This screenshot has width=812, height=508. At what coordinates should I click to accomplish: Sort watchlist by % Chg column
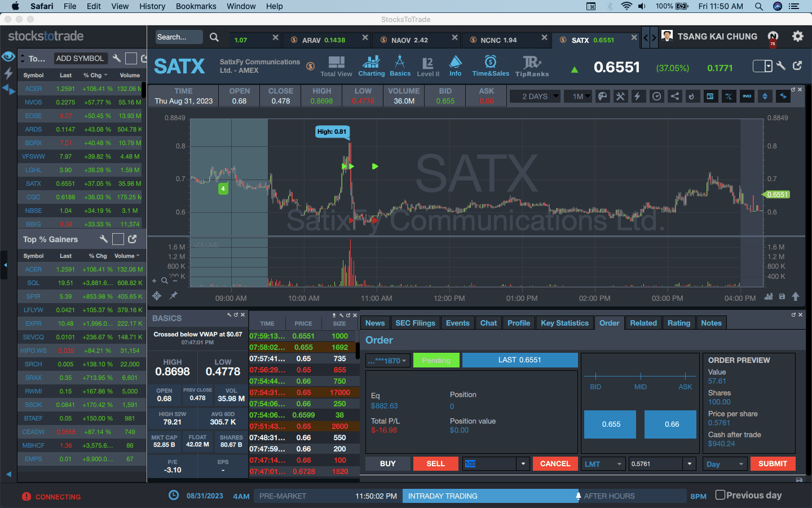tap(95, 75)
